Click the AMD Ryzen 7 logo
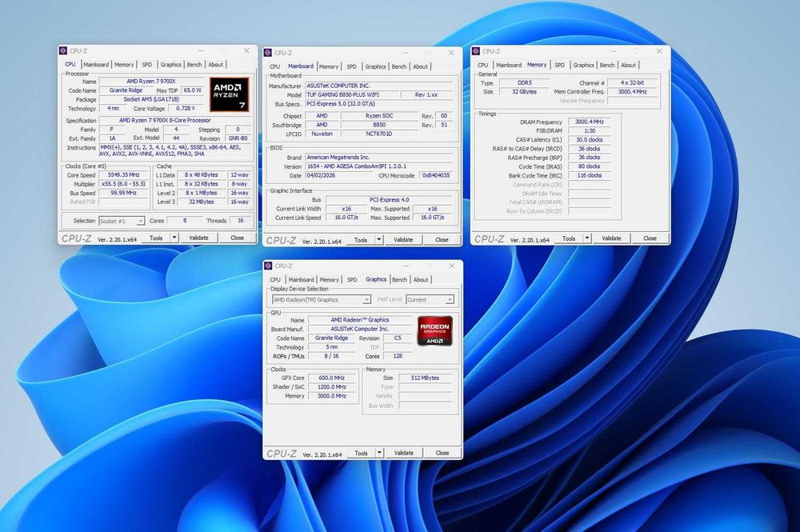800x532 pixels. point(229,94)
